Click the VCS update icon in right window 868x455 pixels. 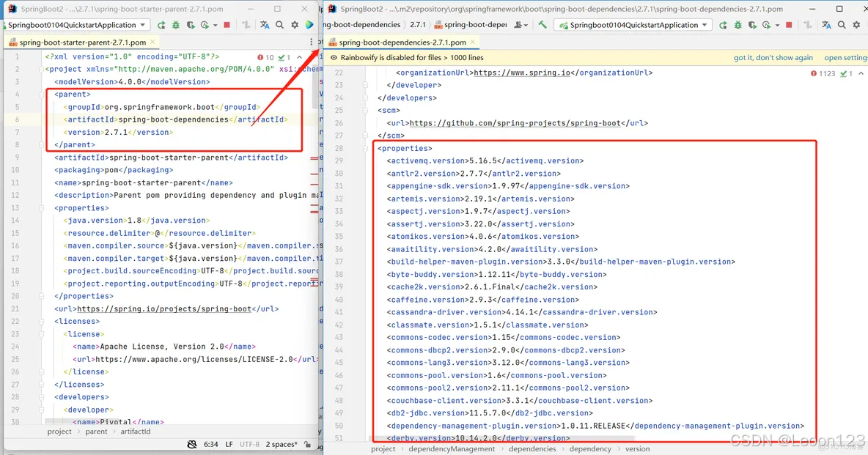808,25
